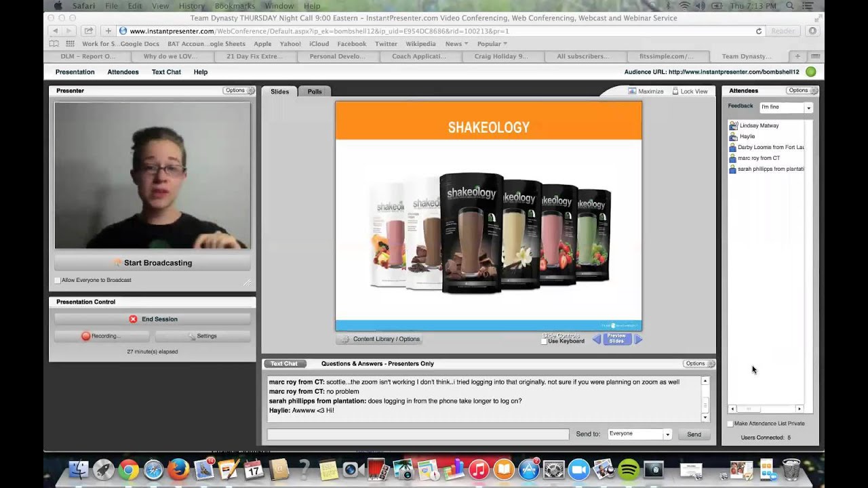
Task: Select attendee sarah phillipps from plantation
Action: pyautogui.click(x=766, y=169)
